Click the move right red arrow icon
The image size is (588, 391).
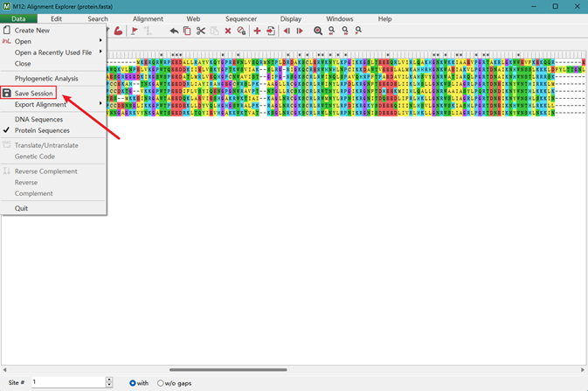tap(300, 31)
